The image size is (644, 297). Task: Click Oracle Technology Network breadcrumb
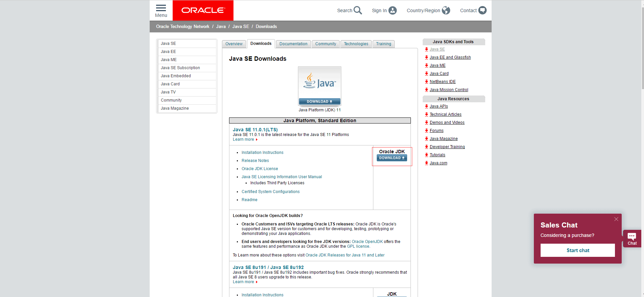(182, 26)
